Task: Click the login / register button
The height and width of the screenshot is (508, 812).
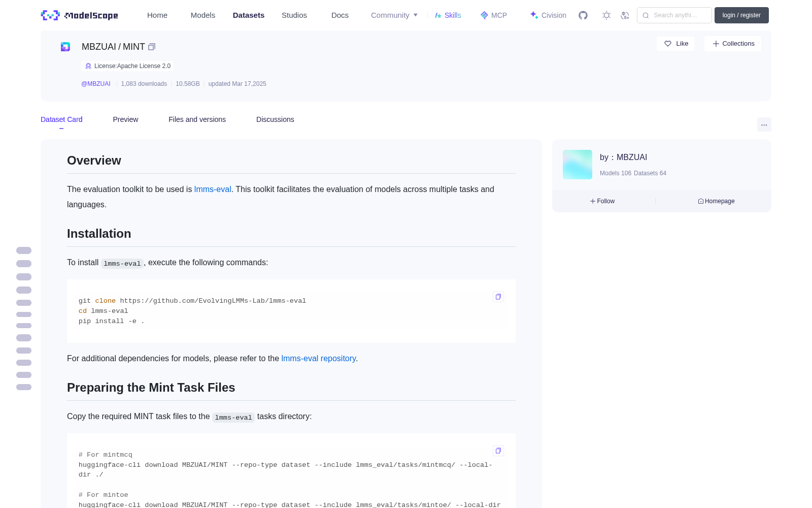Action: pyautogui.click(x=741, y=15)
